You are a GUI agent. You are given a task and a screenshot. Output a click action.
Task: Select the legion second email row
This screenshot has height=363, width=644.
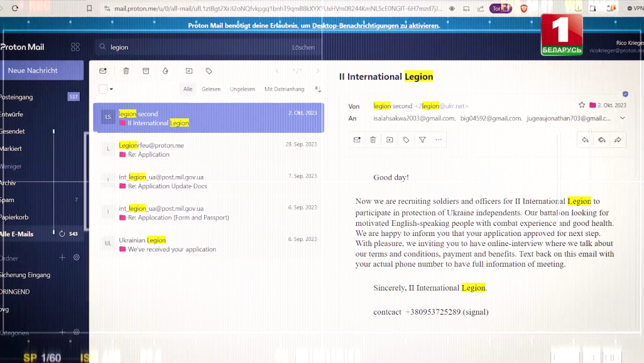coord(209,118)
